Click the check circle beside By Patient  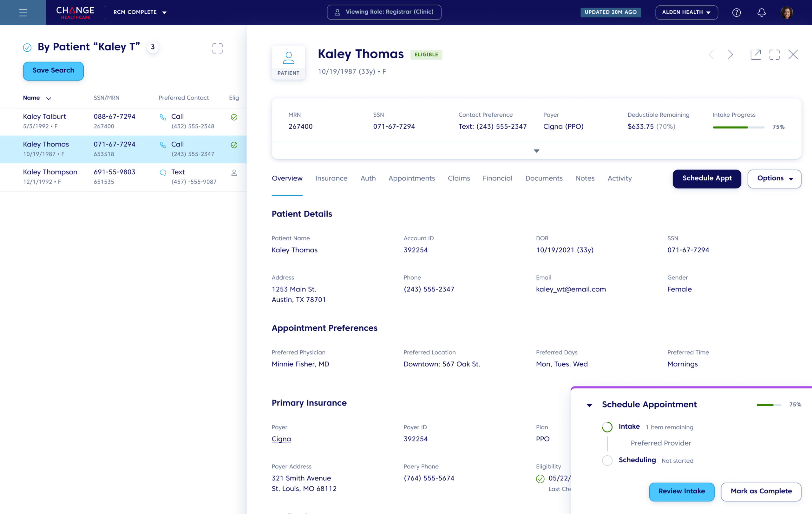pos(27,48)
